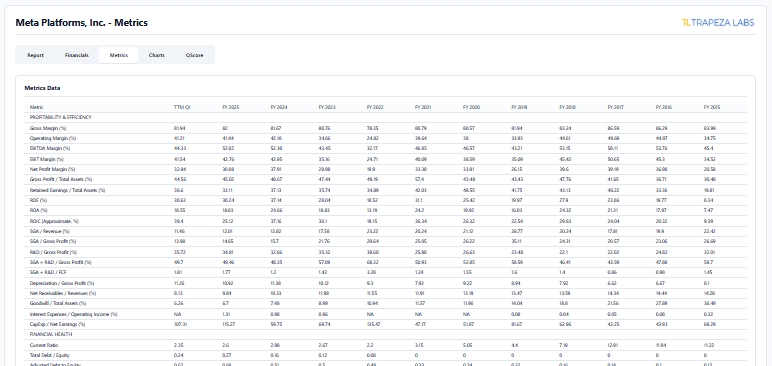Click the FY 2018 column header
Image resolution: width=772 pixels, height=366 pixels.
click(x=568, y=107)
